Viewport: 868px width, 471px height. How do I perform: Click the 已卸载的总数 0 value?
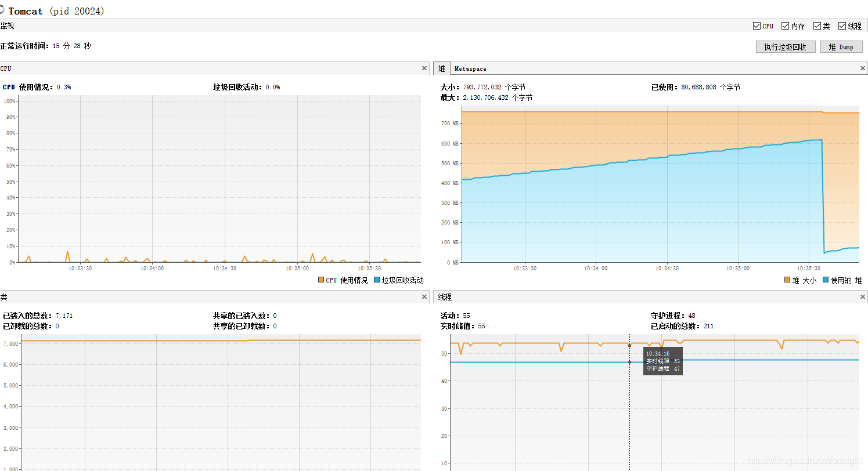point(57,326)
